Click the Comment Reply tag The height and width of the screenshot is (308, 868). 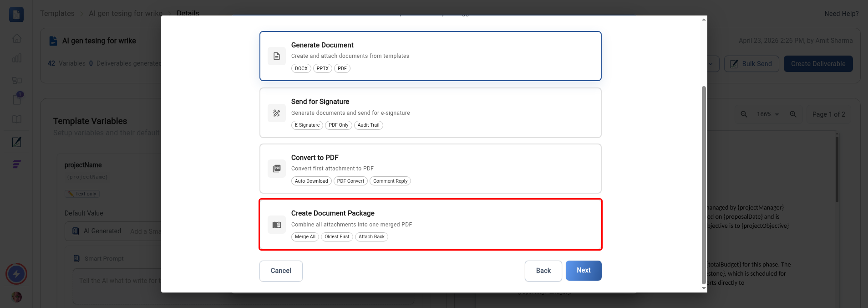coord(390,181)
